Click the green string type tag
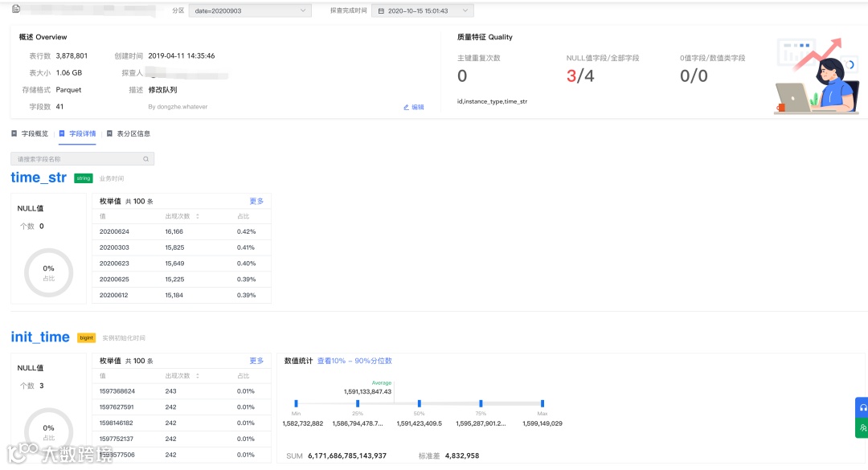 [84, 178]
